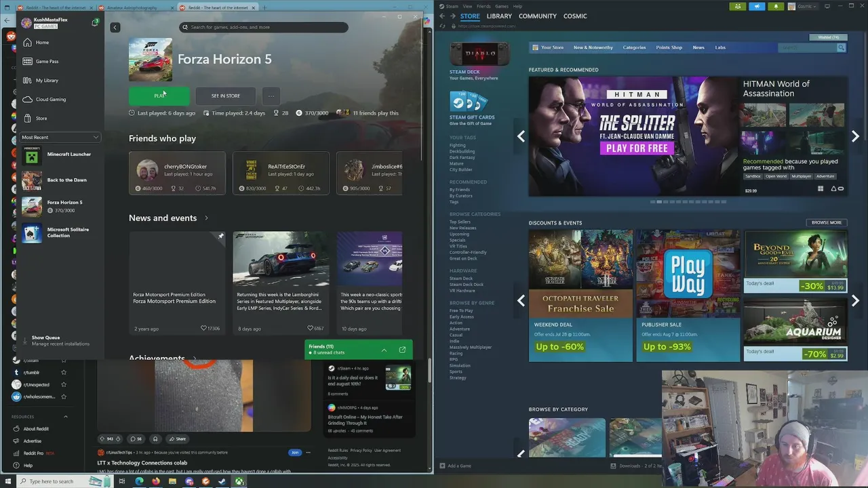Expand the Xbox Friends (11) panel chevron
868x488 pixels.
point(384,350)
